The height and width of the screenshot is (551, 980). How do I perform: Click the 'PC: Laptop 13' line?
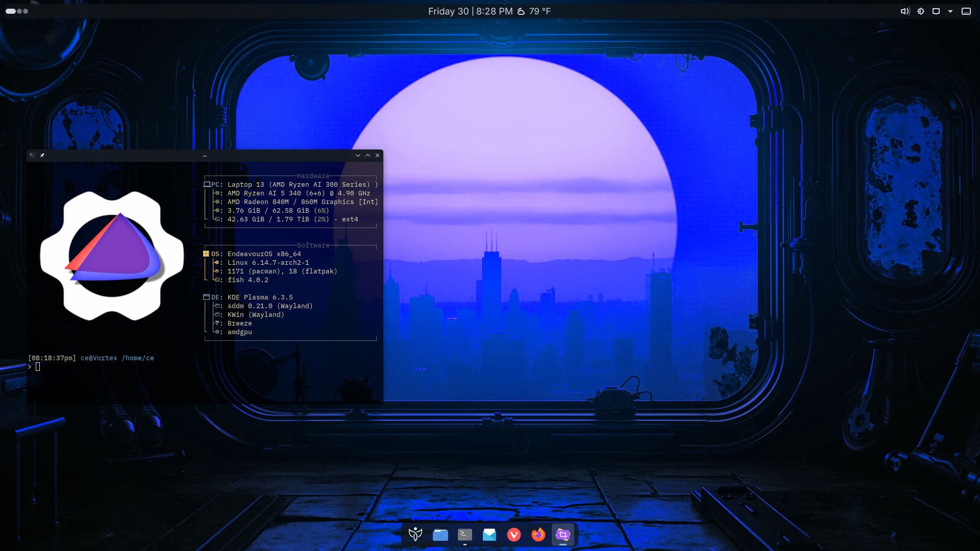click(x=291, y=185)
